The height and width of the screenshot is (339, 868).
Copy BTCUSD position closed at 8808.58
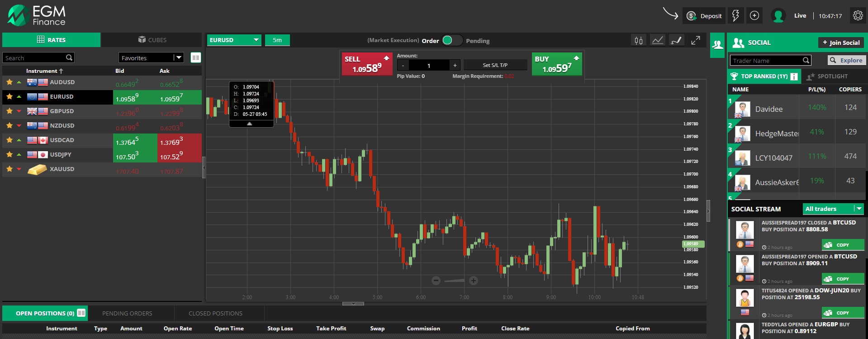843,245
